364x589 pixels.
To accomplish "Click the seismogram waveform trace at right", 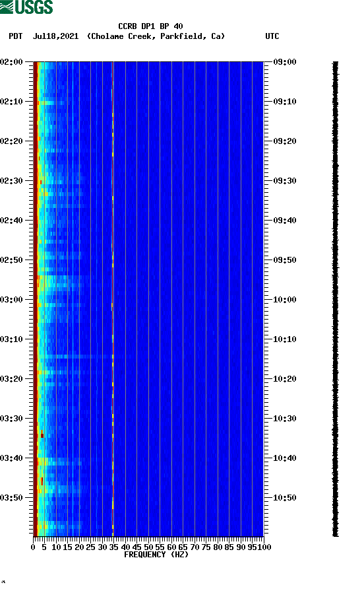I will point(336,299).
